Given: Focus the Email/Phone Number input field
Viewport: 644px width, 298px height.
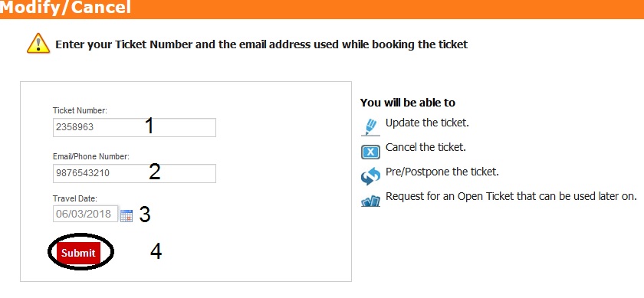Looking at the screenshot, I should point(134,174).
